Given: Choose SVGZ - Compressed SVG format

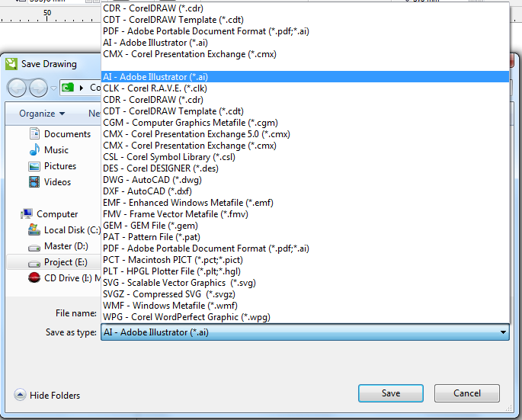Looking at the screenshot, I should [x=306, y=294].
